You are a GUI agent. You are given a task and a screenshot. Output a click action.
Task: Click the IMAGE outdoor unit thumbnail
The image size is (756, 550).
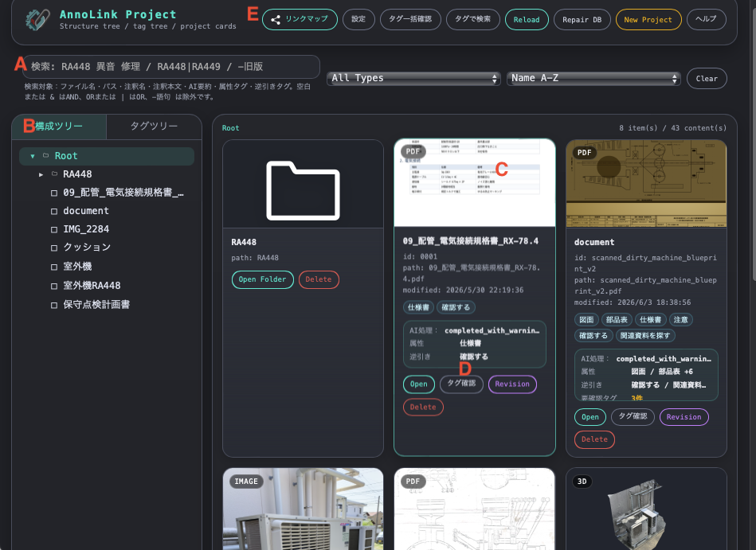tap(303, 509)
